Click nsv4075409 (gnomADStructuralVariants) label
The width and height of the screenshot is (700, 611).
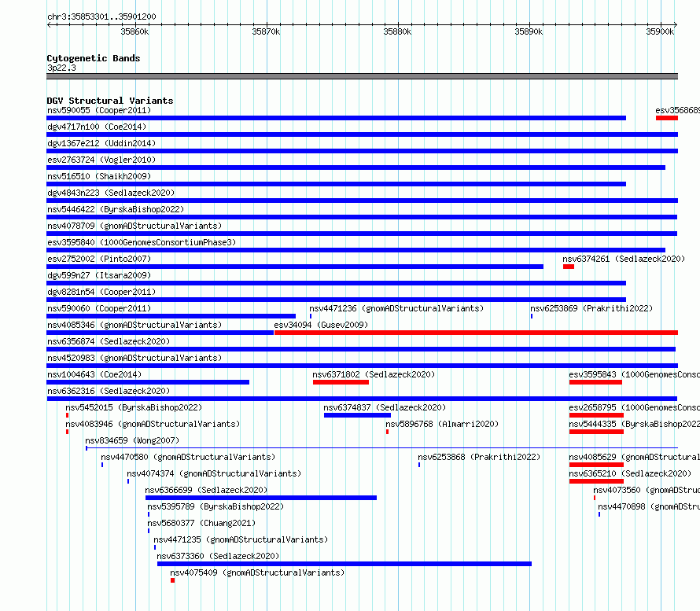(257, 572)
